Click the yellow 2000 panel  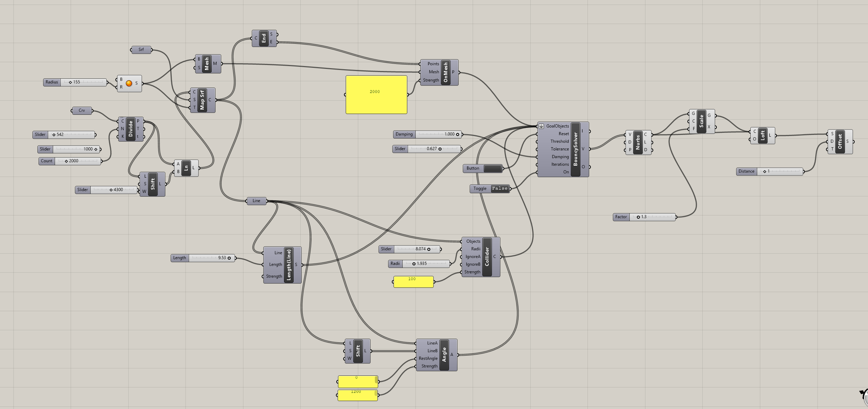[x=376, y=95]
